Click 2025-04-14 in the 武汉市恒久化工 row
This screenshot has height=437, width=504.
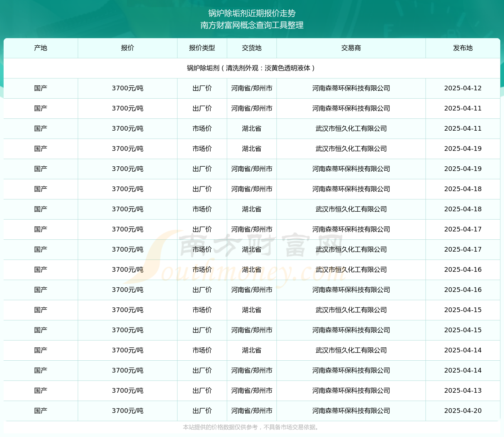click(x=463, y=350)
